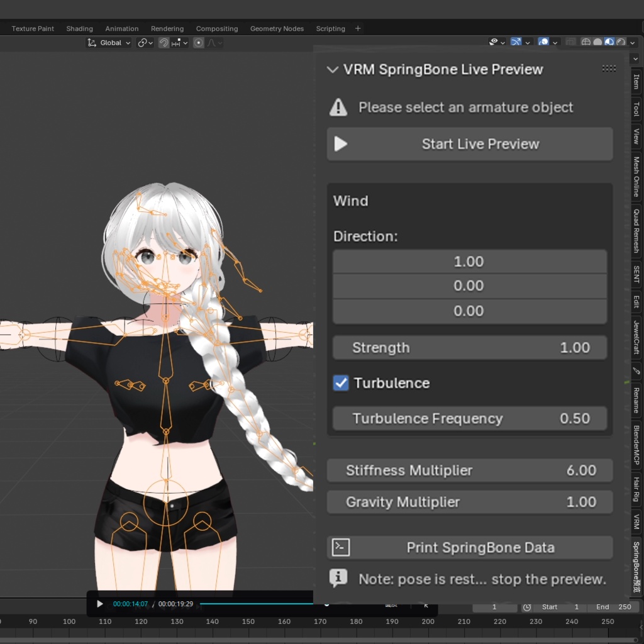This screenshot has width=644, height=644.
Task: Add a new workspace with the plus icon
Action: [358, 28]
